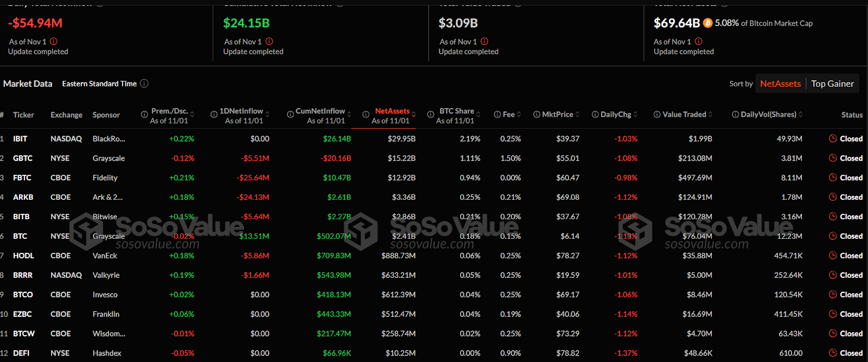868x362 pixels.
Task: Click the BTCW ticker name
Action: pos(24,334)
